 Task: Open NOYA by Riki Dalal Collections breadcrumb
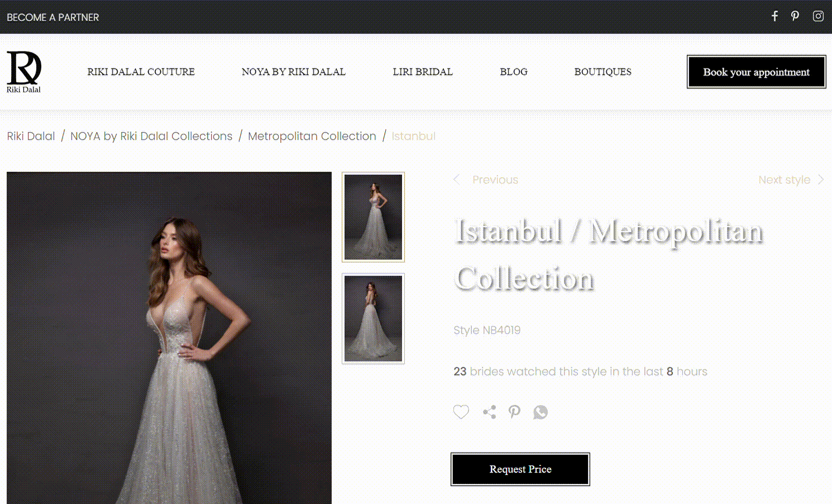click(x=151, y=136)
